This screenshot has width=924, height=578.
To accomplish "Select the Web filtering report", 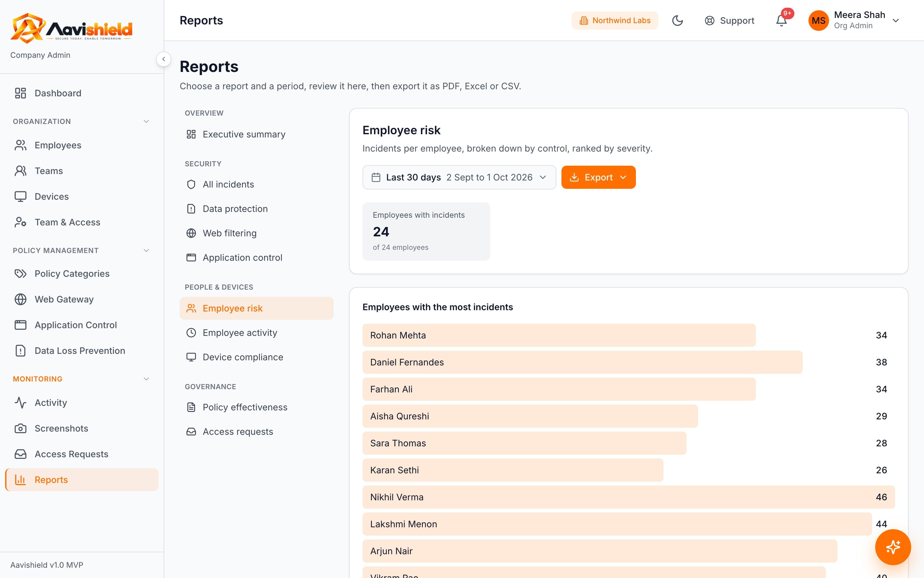I will (x=256, y=233).
